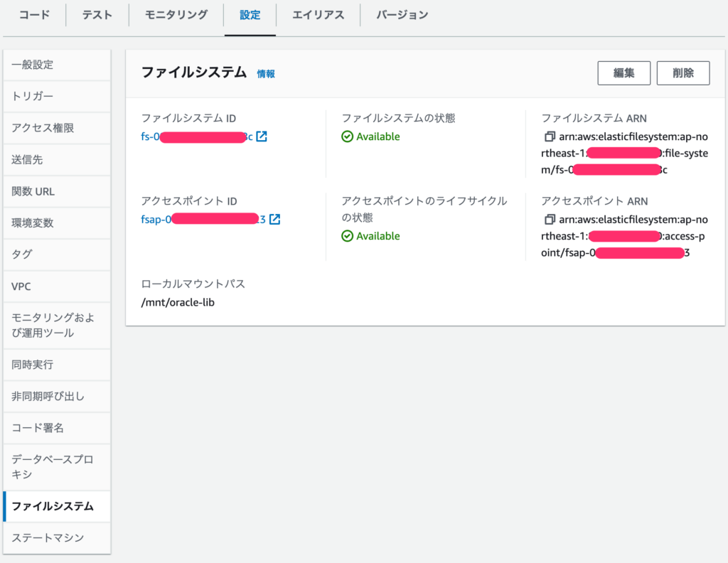Select 一般設定 in the sidebar
This screenshot has width=728, height=563.
tap(57, 65)
